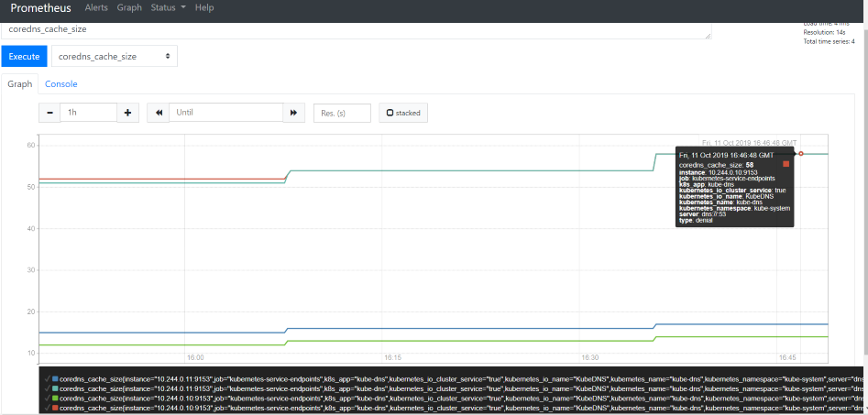The image size is (868, 415).
Task: Click the 16:00 x-axis label
Action: [x=195, y=358]
